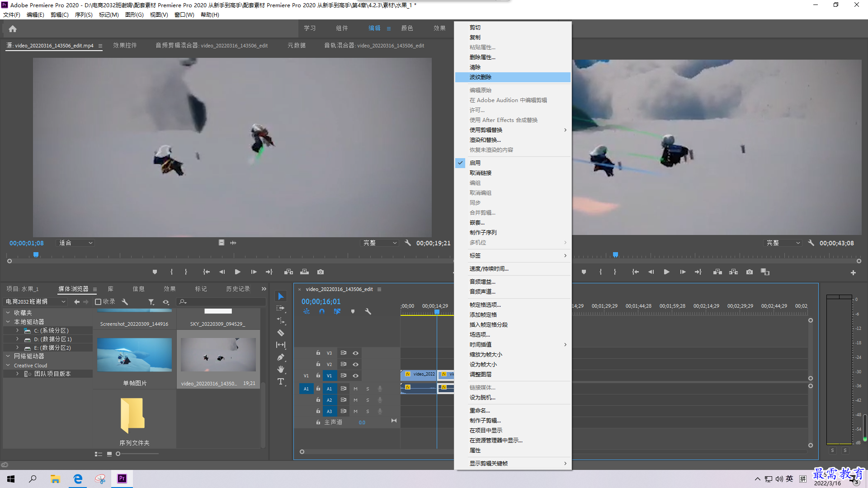Open source monitor settings wrench
Viewport: 868px width, 488px height.
click(x=408, y=243)
